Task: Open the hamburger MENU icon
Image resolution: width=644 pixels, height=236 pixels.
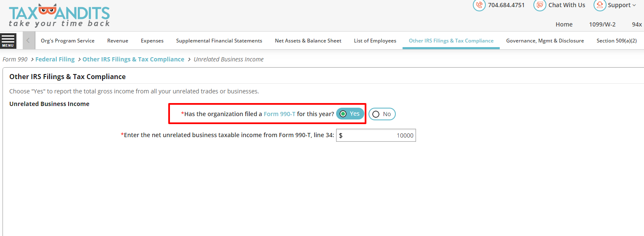Action: (x=8, y=41)
